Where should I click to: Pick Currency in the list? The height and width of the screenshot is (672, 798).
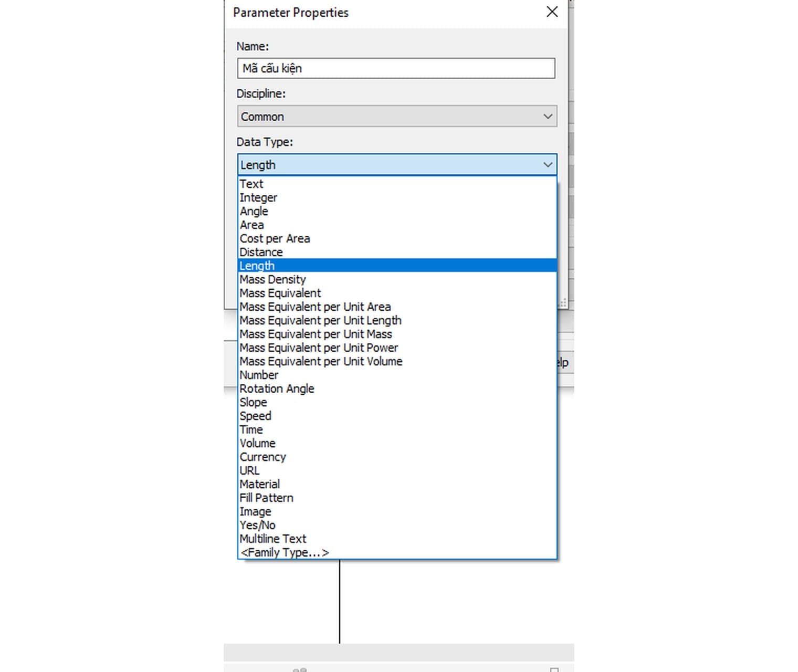pos(397,457)
